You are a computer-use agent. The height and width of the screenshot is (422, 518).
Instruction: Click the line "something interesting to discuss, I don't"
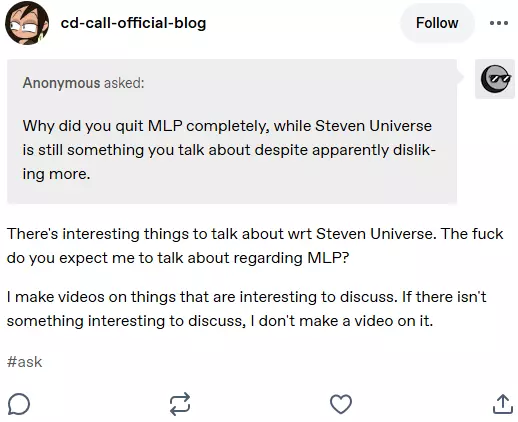220,321
